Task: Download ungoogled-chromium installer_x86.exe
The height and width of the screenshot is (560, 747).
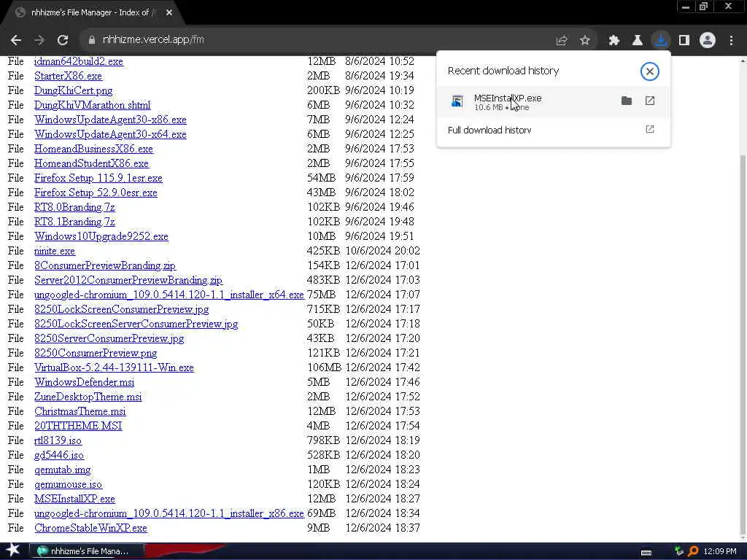Action: pos(169,514)
